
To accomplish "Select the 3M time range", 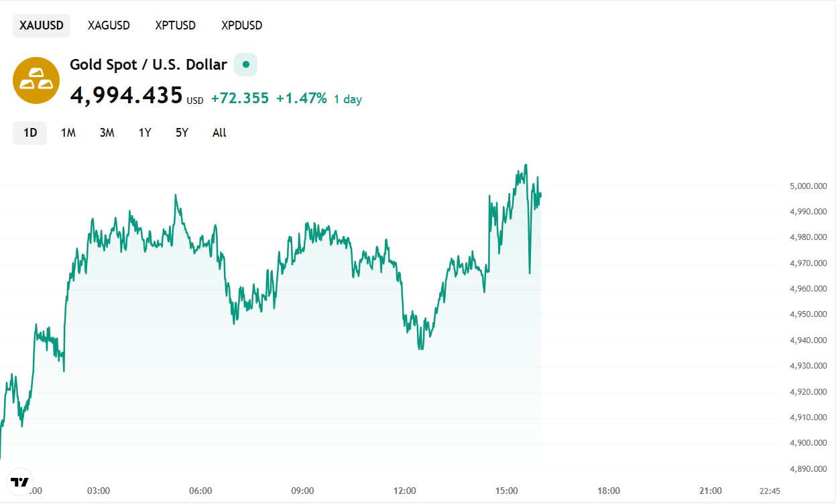I will pyautogui.click(x=106, y=133).
